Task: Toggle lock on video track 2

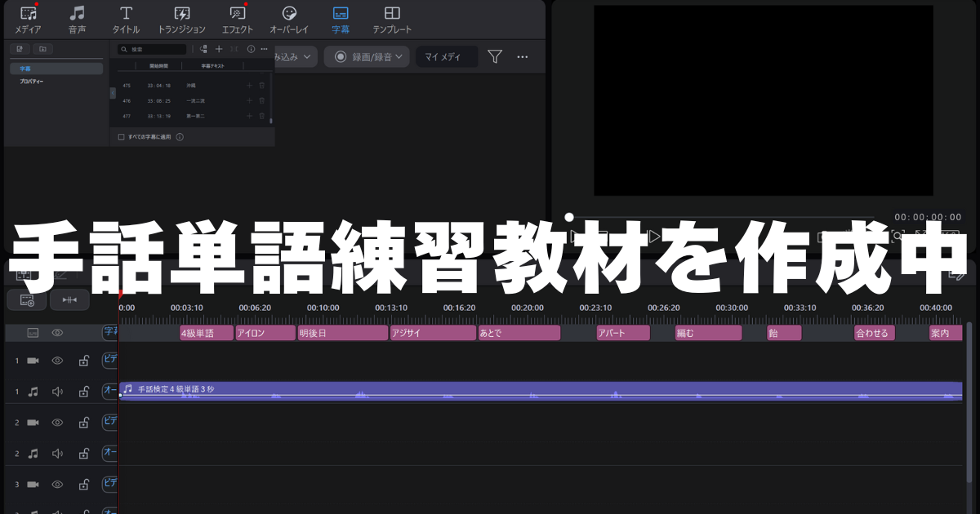Action: pyautogui.click(x=83, y=423)
